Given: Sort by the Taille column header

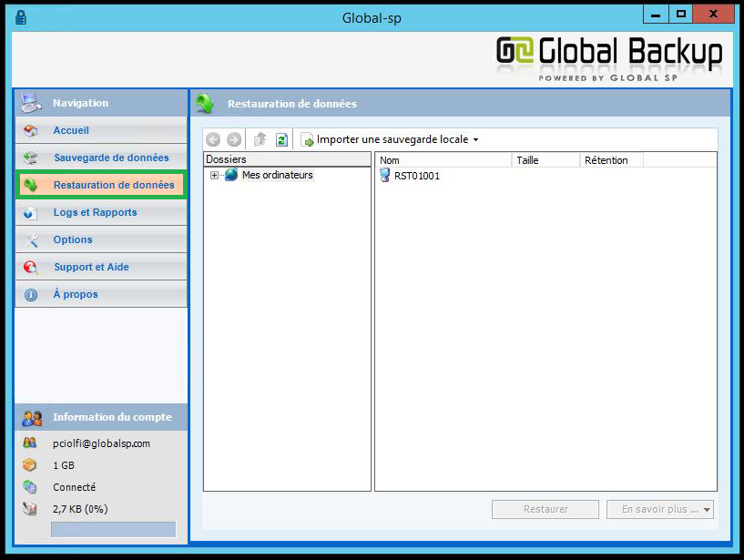Looking at the screenshot, I should (x=545, y=160).
